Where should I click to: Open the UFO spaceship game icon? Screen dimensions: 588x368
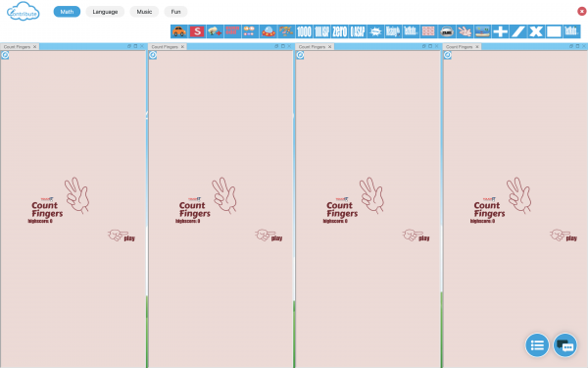pos(269,31)
